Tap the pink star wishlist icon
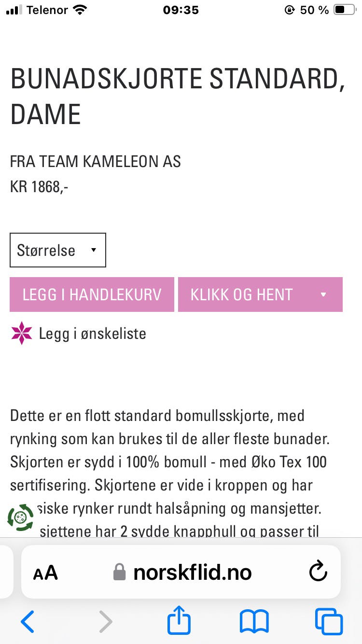 [x=22, y=333]
